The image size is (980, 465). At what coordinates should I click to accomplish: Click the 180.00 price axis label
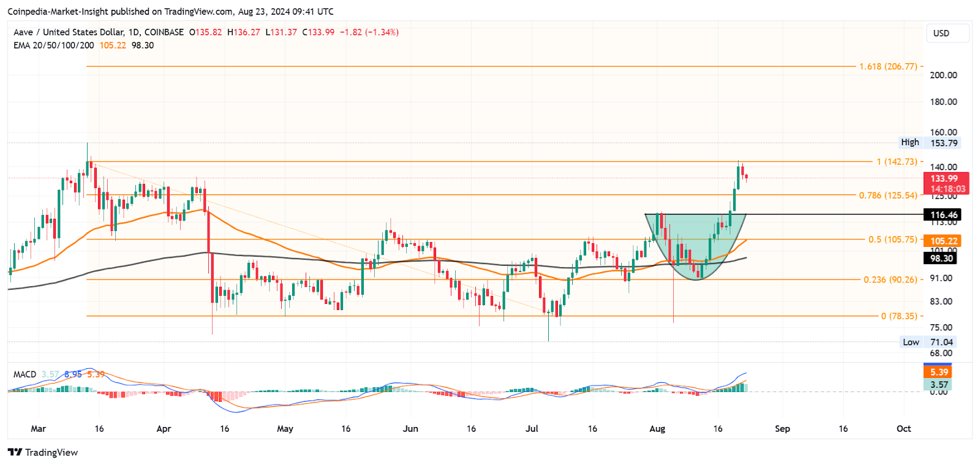[x=943, y=102]
